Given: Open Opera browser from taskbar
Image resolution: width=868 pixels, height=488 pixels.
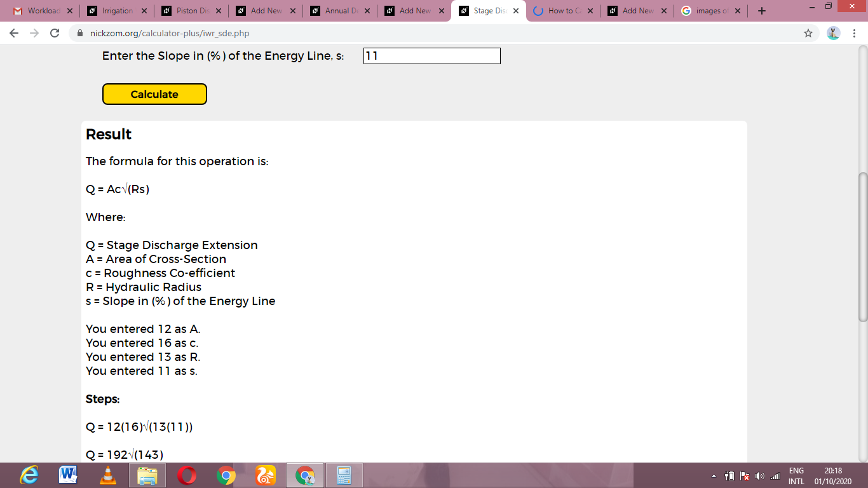Looking at the screenshot, I should 187,475.
